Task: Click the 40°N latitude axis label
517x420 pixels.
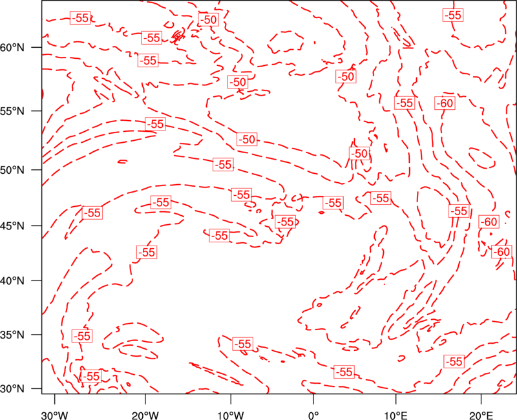Action: tap(12, 280)
